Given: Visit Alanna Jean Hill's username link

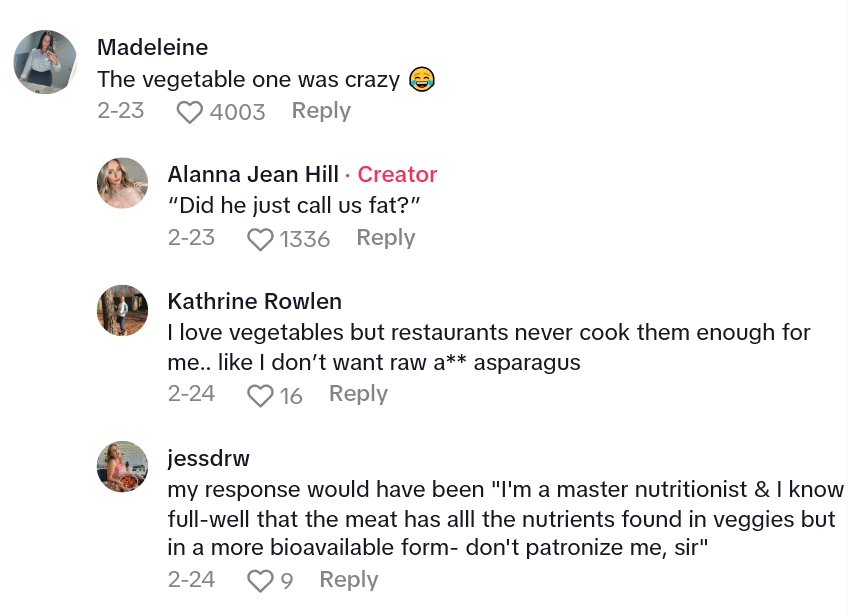Looking at the screenshot, I should [253, 174].
